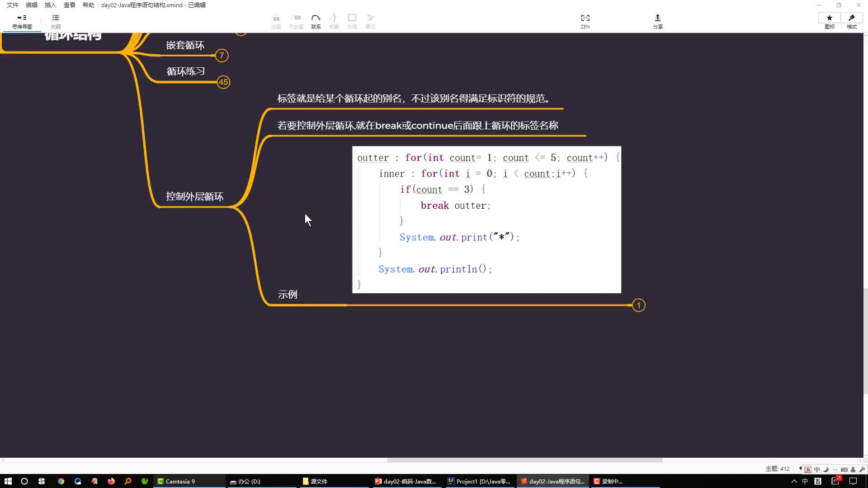This screenshot has height=488, width=868.
Task: Click the 联系 (Relationship) toolbar icon
Action: click(316, 21)
